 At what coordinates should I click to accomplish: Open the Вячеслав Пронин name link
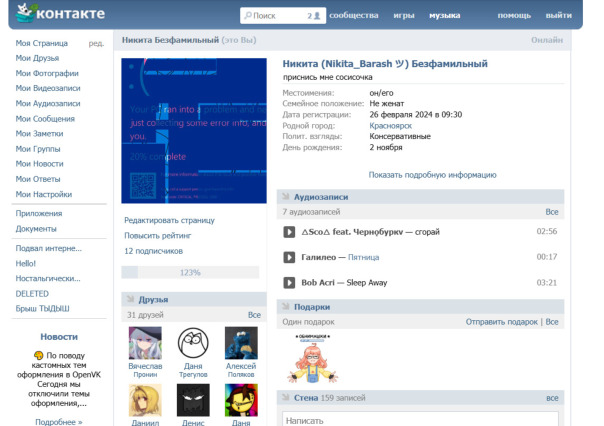click(145, 370)
